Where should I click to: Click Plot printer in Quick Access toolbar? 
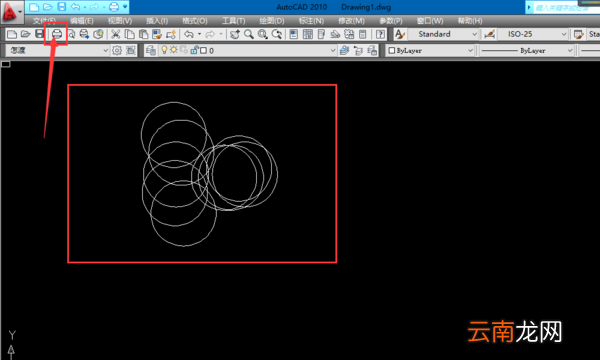pos(114,7)
